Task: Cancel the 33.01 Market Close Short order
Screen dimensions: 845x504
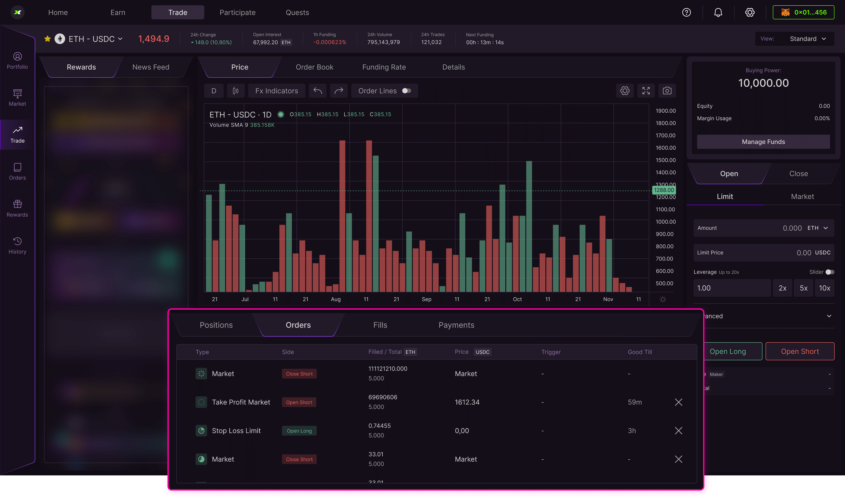Action: point(678,459)
